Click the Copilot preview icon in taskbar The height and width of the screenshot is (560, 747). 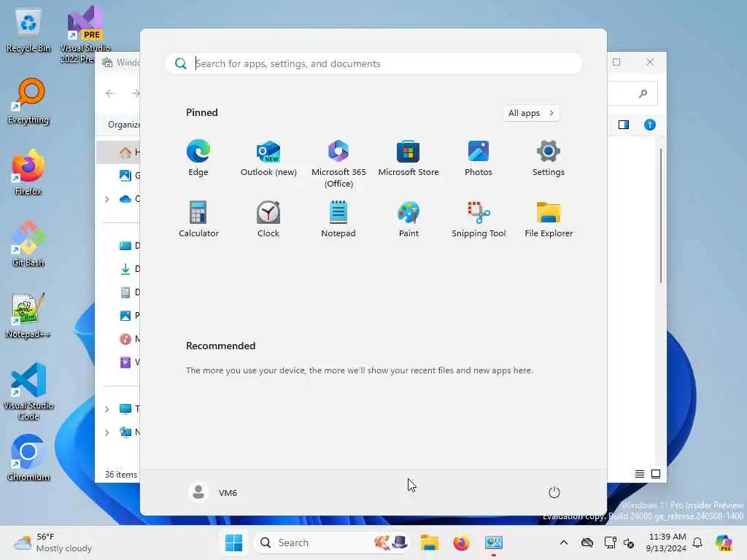click(x=724, y=542)
